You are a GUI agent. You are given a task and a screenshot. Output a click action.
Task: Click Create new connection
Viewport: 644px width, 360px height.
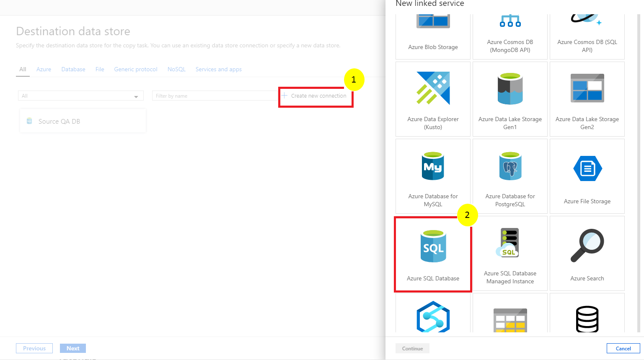[314, 96]
